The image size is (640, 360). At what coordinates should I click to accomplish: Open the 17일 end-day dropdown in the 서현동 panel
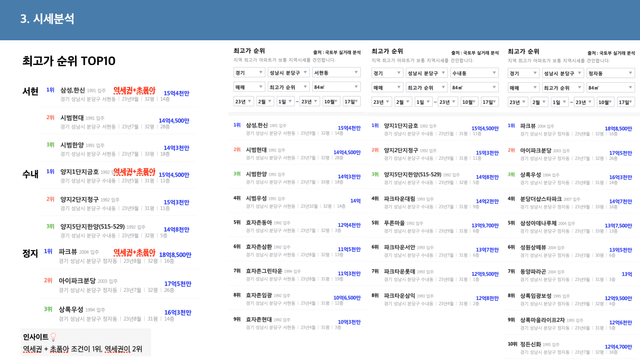[x=351, y=102]
